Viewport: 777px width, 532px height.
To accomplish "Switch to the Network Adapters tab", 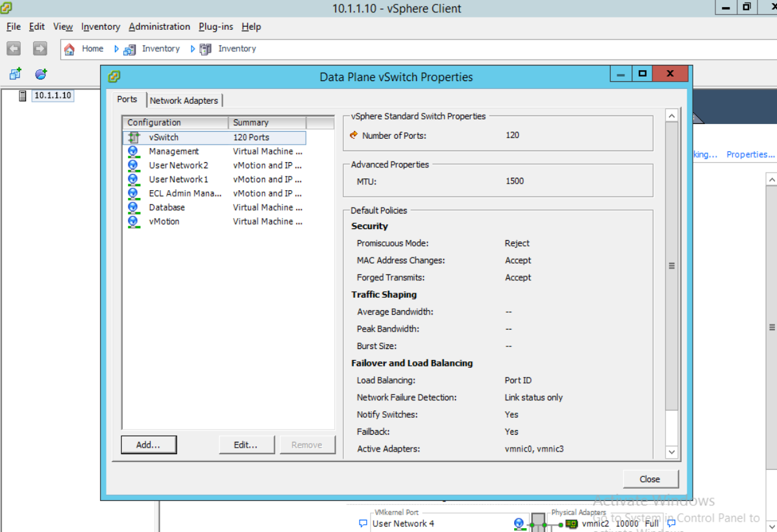I will click(x=184, y=100).
